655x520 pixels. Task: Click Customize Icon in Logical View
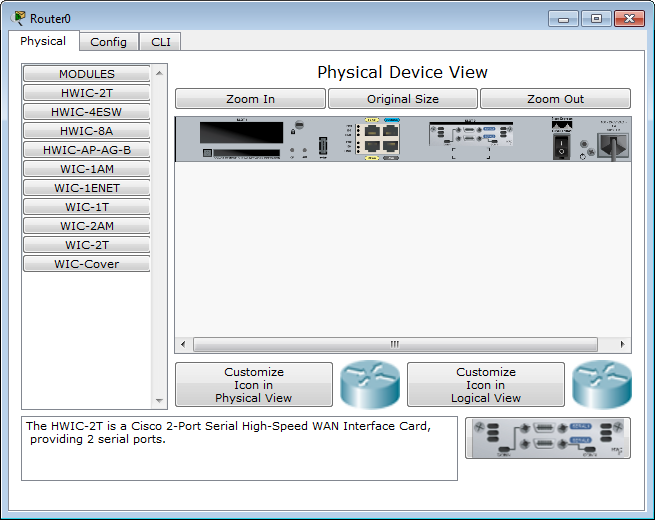pos(486,384)
